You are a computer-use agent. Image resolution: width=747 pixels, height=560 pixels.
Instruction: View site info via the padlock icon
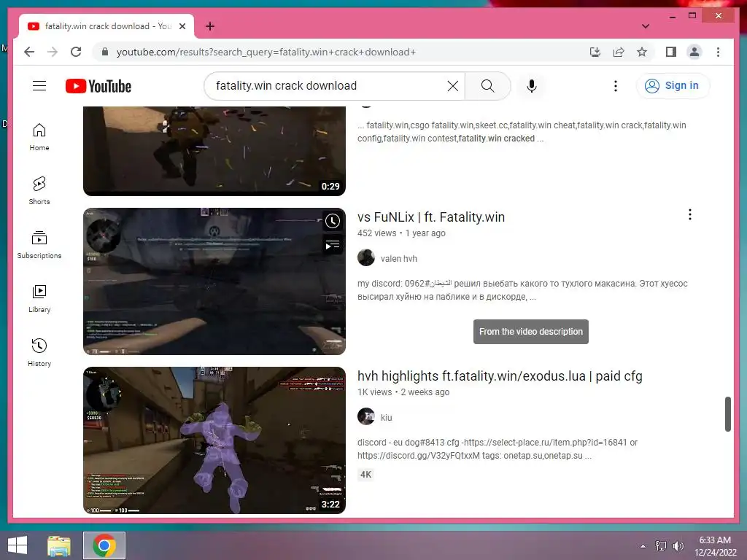(x=105, y=52)
